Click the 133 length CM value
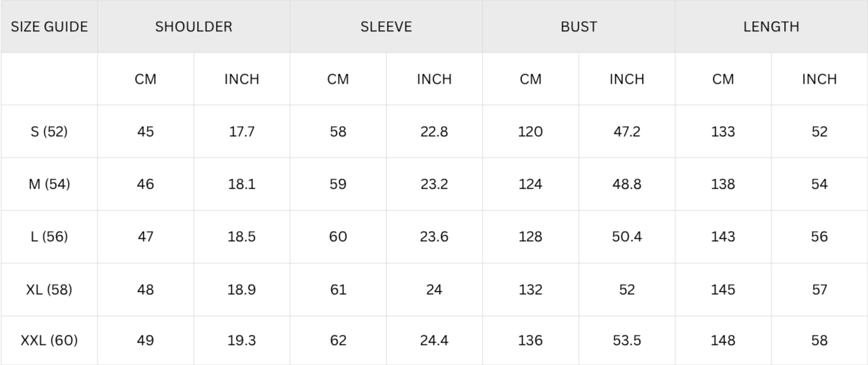This screenshot has height=365, width=868. (x=723, y=131)
